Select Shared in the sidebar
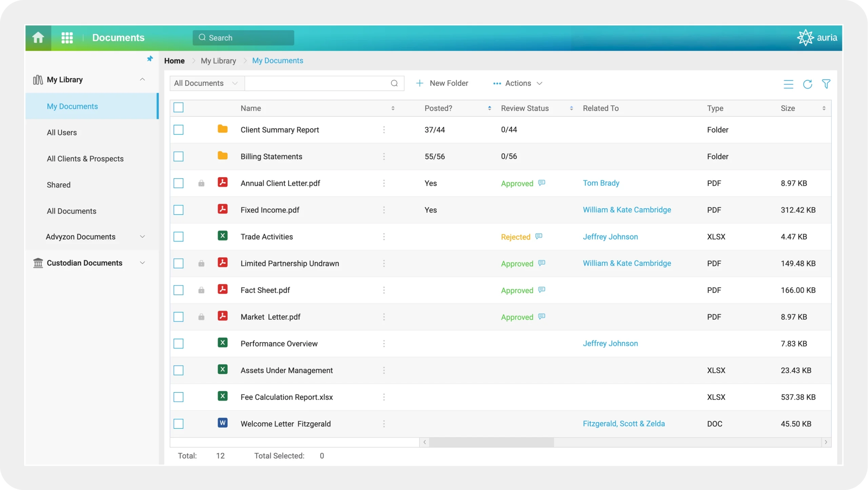This screenshot has height=490, width=868. [59, 185]
